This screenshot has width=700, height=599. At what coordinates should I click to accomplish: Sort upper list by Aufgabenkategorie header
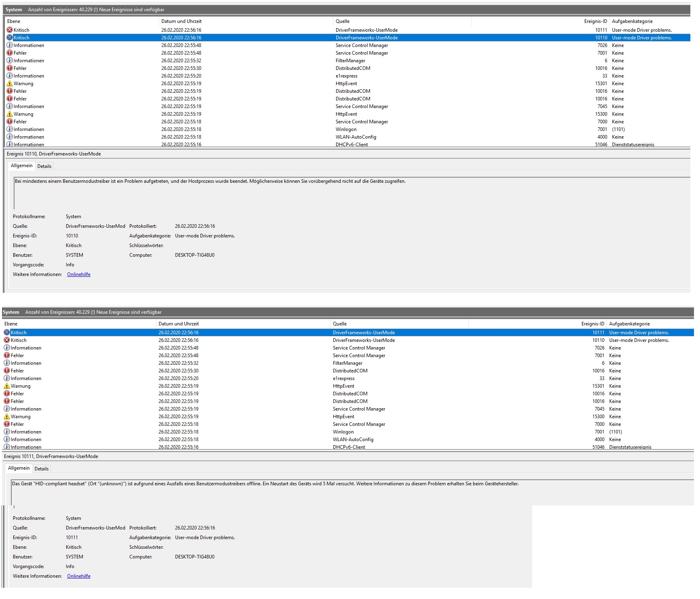click(650, 21)
